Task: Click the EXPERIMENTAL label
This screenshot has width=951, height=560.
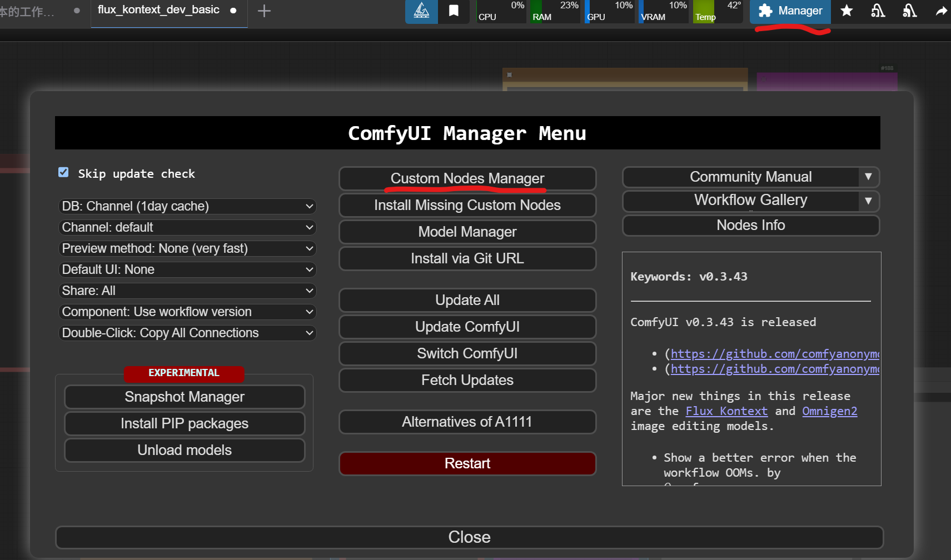Action: tap(184, 373)
